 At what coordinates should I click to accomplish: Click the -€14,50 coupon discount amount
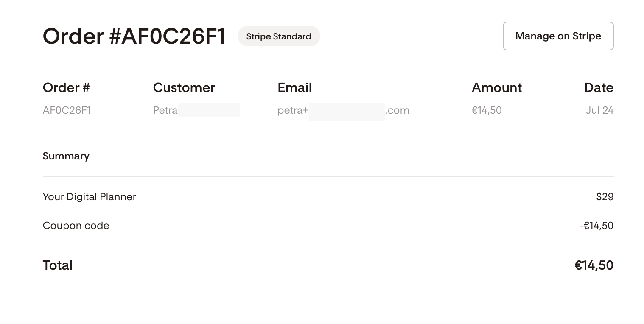(x=596, y=226)
